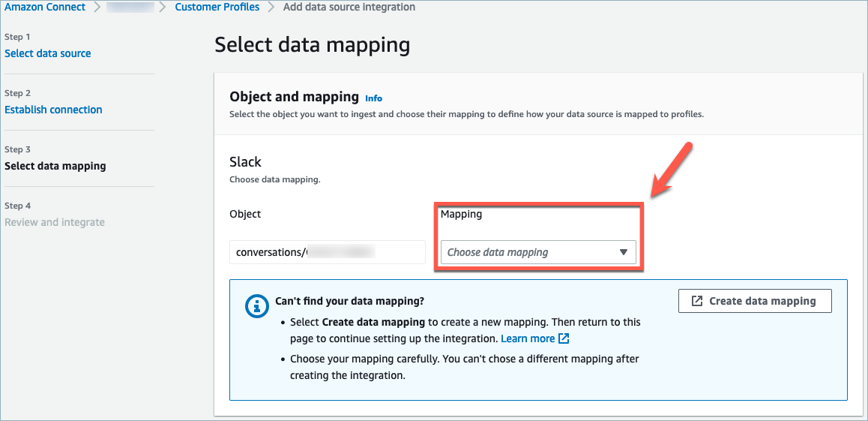Open the blurred instance name breadcrumb
Viewport: 868px width, 421px height.
click(130, 8)
